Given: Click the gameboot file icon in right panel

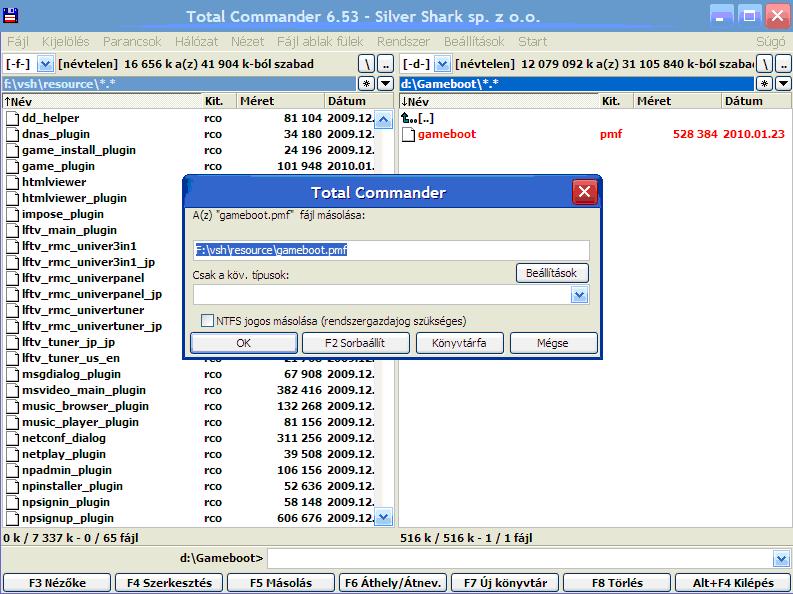Looking at the screenshot, I should pyautogui.click(x=407, y=134).
